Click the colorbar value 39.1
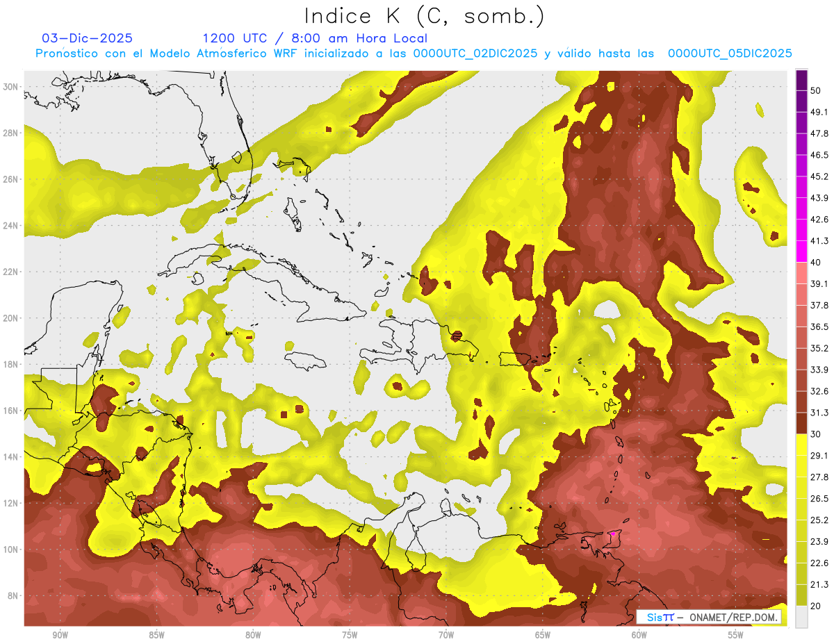 pos(819,283)
